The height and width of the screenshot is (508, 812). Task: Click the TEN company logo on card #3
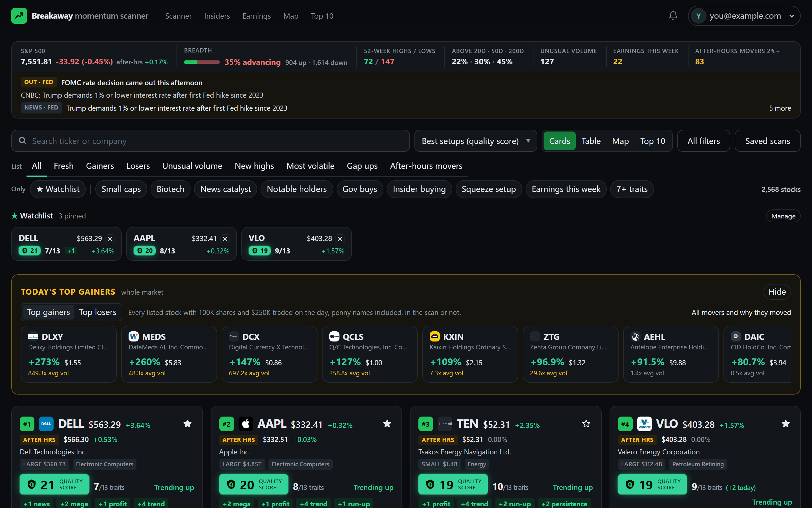(445, 424)
